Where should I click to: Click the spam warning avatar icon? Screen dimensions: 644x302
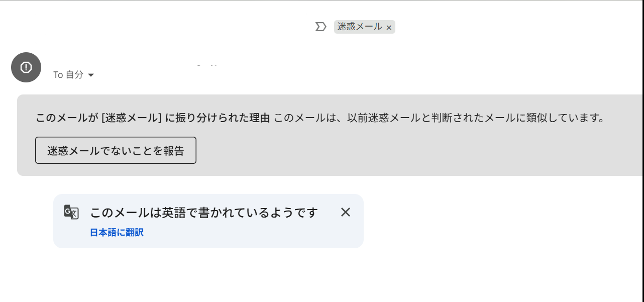(26, 67)
